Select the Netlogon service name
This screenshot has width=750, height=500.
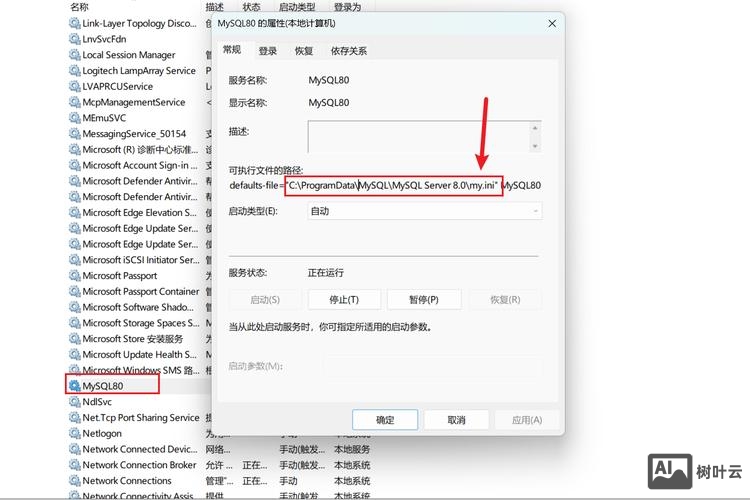[102, 433]
